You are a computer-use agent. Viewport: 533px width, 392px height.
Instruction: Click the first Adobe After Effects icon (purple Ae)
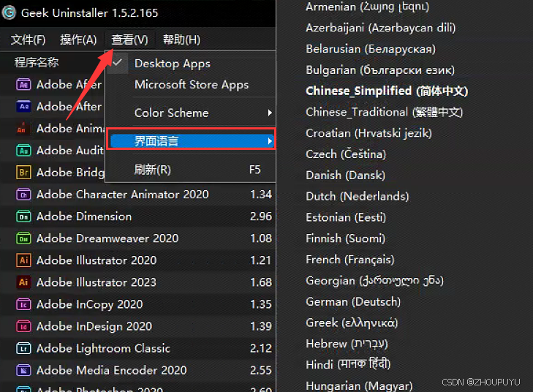23,84
